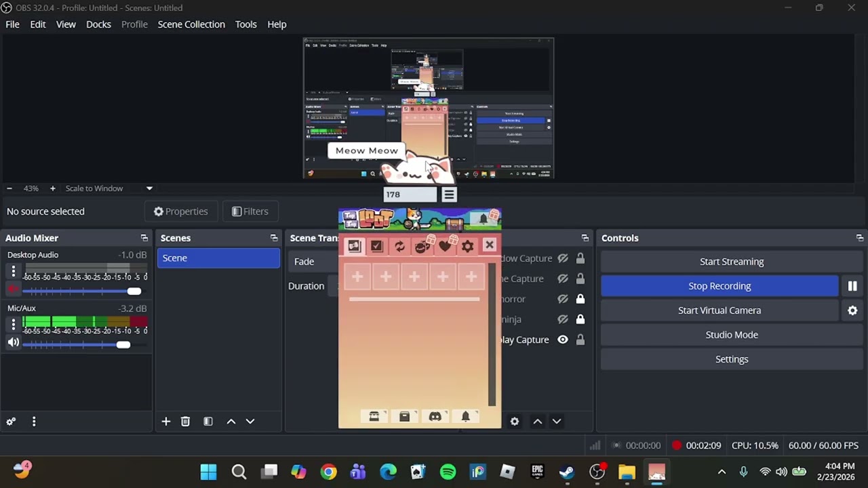The width and height of the screenshot is (868, 488).
Task: Open Desktop Audio three-dot options menu
Action: pos(13,271)
